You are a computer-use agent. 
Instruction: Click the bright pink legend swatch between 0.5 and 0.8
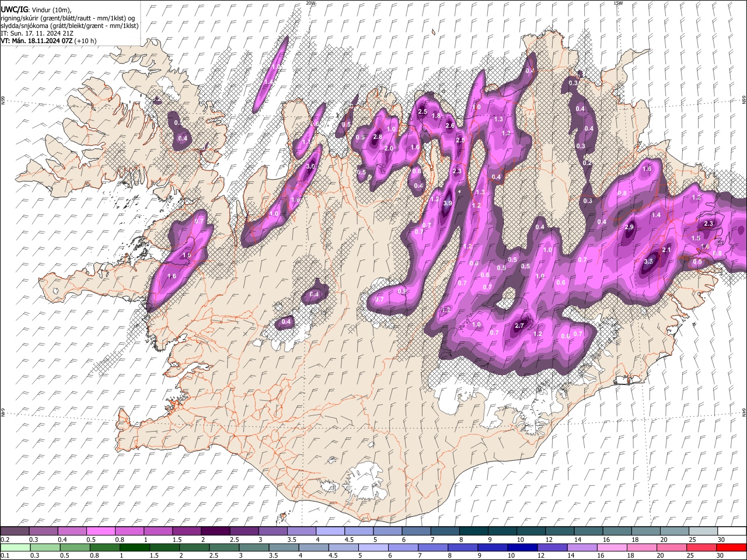(101, 531)
